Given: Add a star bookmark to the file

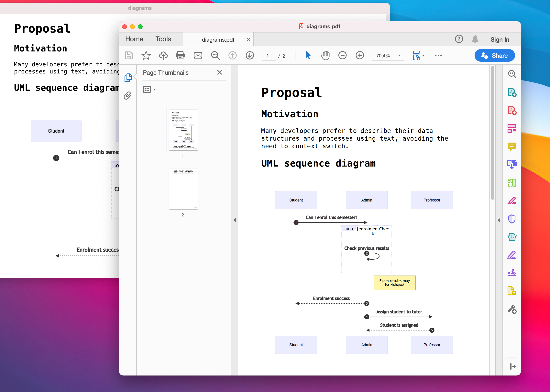Looking at the screenshot, I should pyautogui.click(x=146, y=56).
